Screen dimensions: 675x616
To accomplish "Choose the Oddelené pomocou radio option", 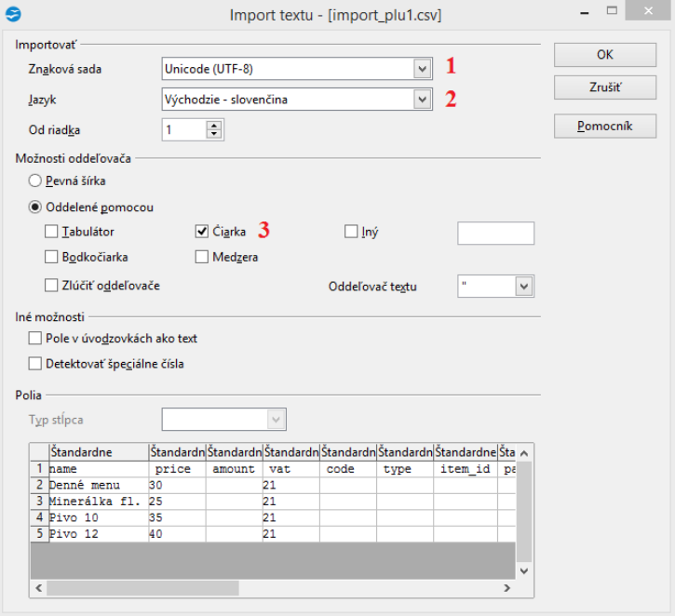I will tap(36, 207).
